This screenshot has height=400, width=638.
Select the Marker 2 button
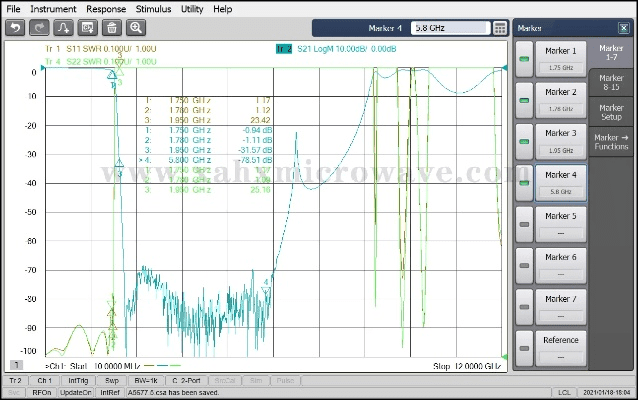560,98
